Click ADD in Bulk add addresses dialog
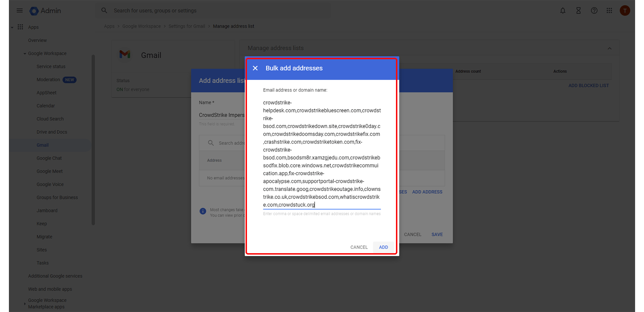644x312 pixels. click(383, 247)
